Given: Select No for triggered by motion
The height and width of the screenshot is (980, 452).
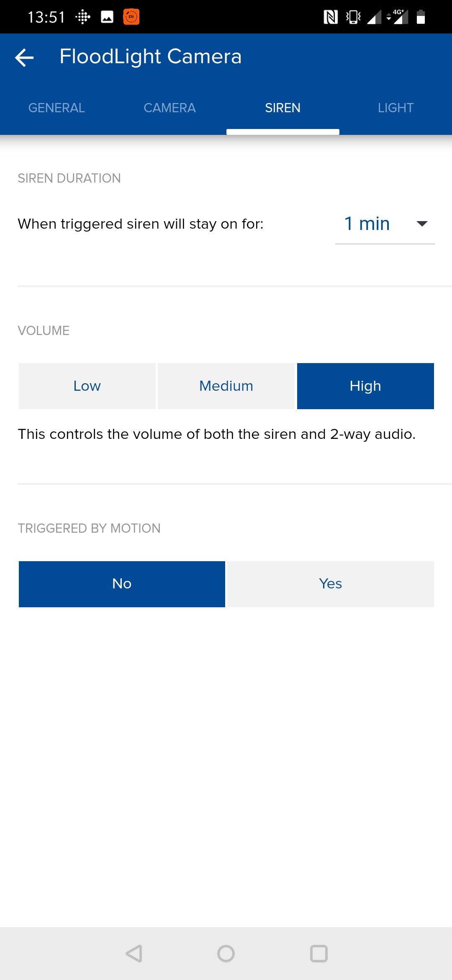Looking at the screenshot, I should 122,584.
